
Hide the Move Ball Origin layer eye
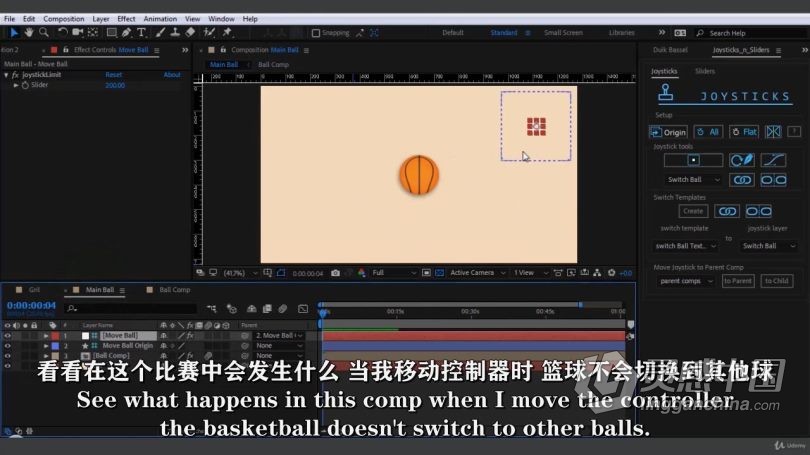(x=7, y=346)
